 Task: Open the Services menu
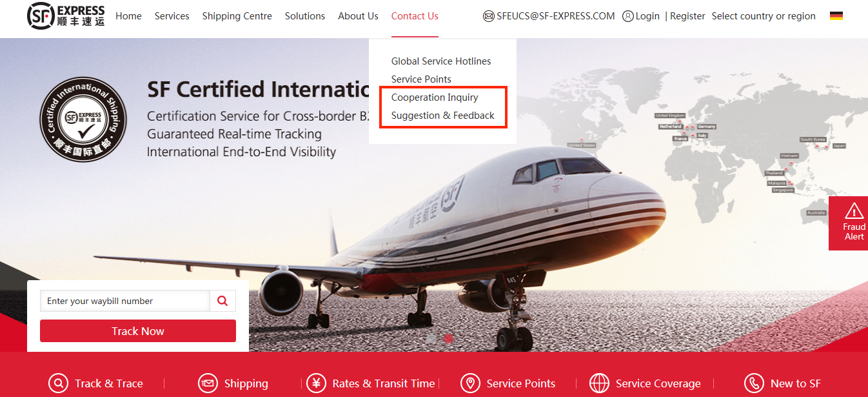tap(172, 16)
